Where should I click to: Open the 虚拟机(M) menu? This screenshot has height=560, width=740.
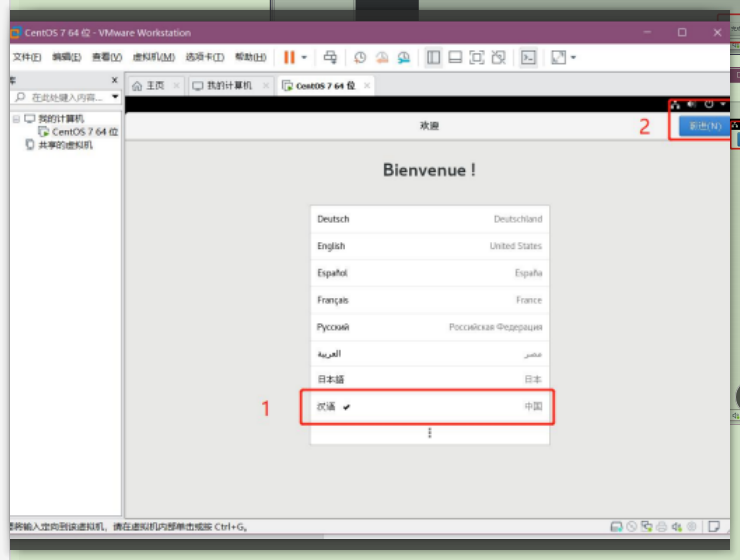point(154,57)
